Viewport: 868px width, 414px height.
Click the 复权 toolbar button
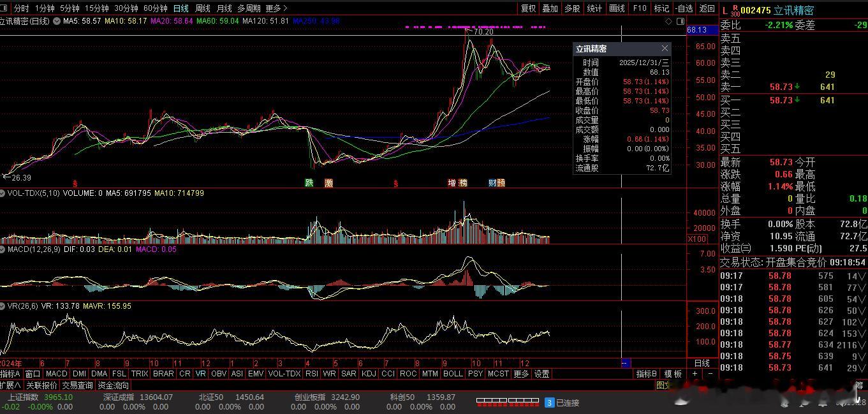[529, 8]
